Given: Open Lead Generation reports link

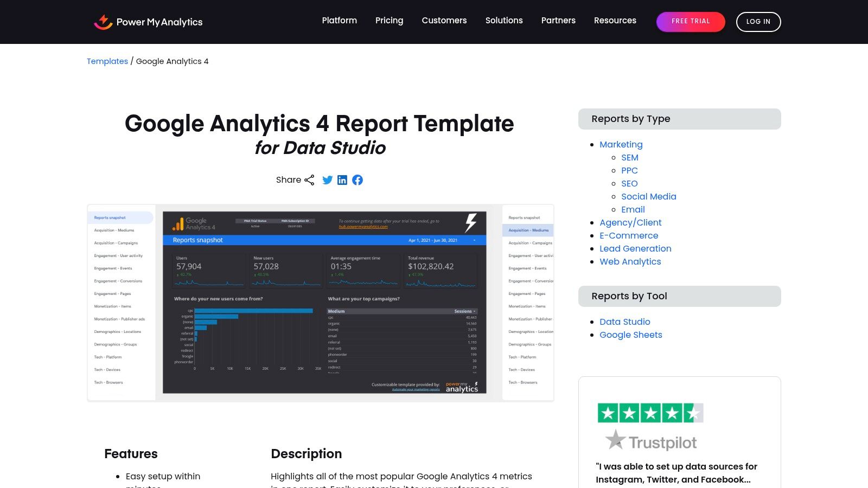Looking at the screenshot, I should tap(635, 249).
